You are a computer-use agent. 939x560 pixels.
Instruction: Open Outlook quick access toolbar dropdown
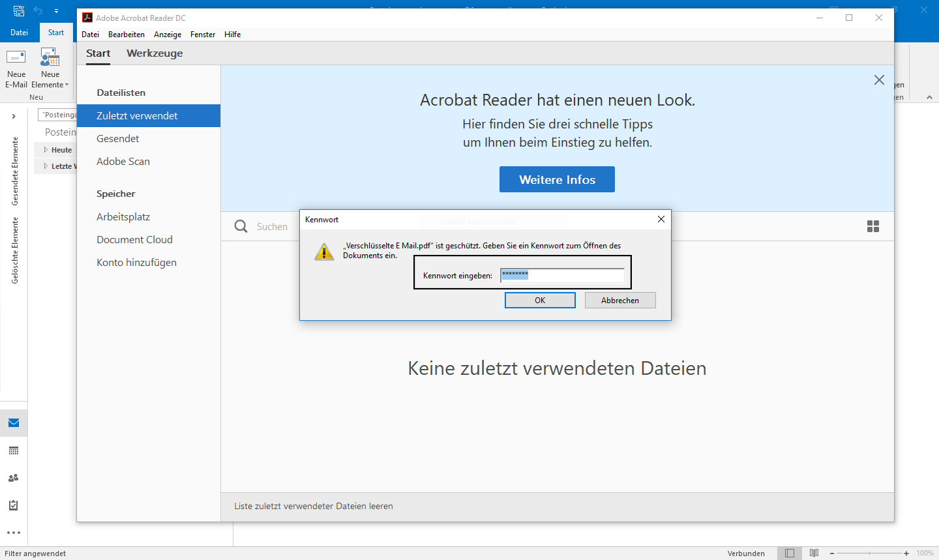click(x=57, y=10)
